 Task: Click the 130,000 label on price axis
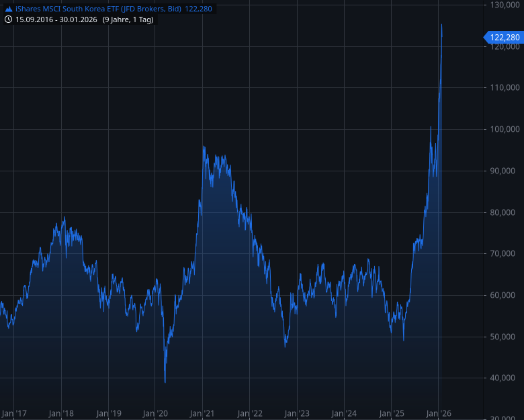click(x=503, y=5)
